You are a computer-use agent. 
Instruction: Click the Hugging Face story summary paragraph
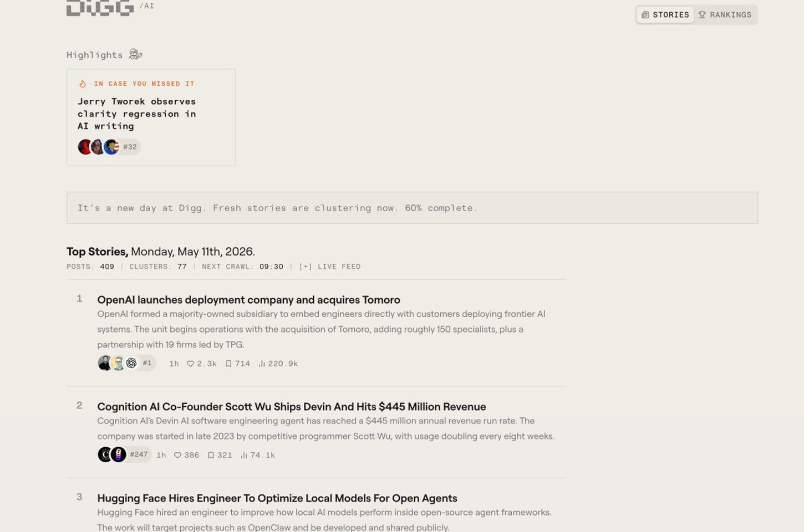(324, 520)
